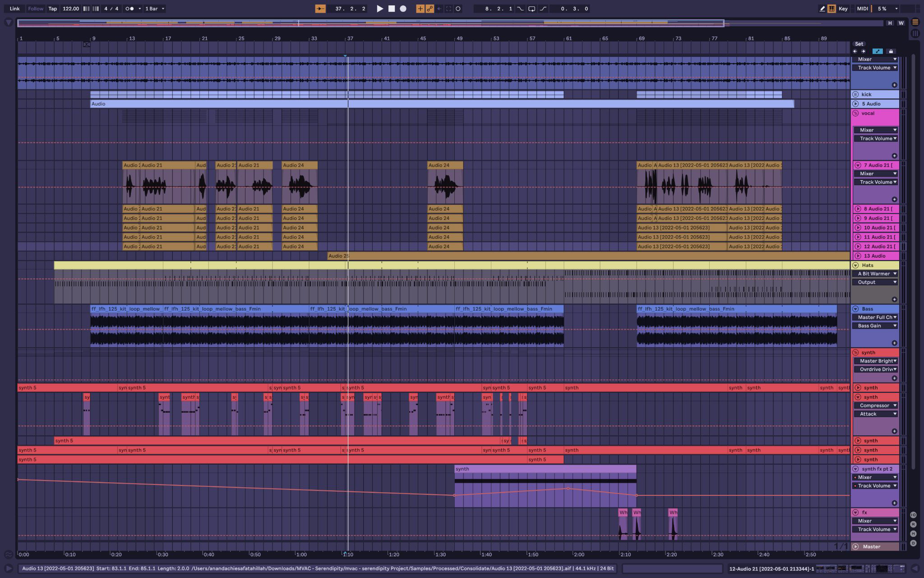Collapse the Hats track fold arrow
The width and height of the screenshot is (924, 578).
855,266
